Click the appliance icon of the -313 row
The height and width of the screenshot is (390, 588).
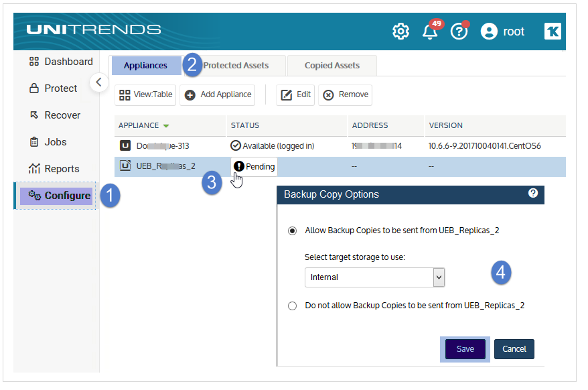pyautogui.click(x=125, y=145)
